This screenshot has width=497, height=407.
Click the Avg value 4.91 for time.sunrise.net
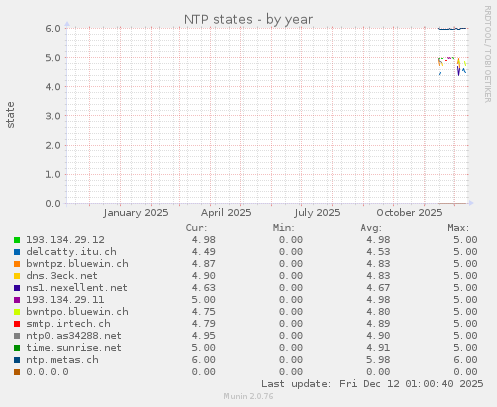click(378, 348)
